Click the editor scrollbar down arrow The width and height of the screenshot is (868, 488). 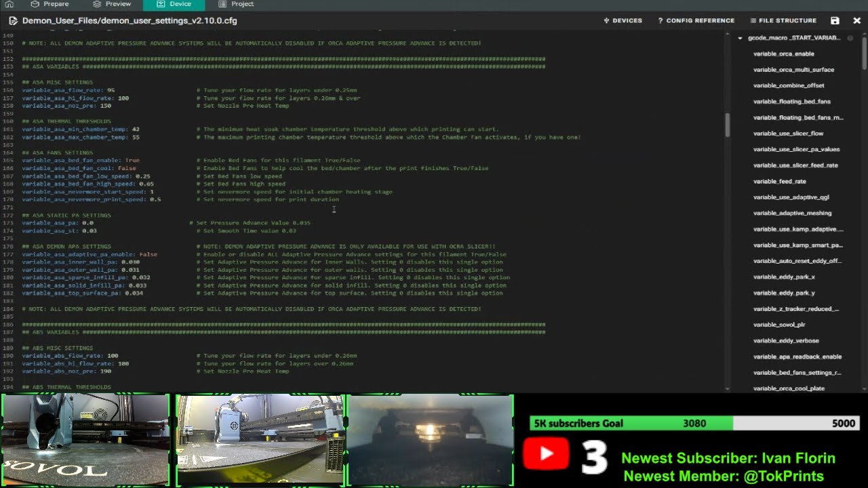pyautogui.click(x=728, y=389)
